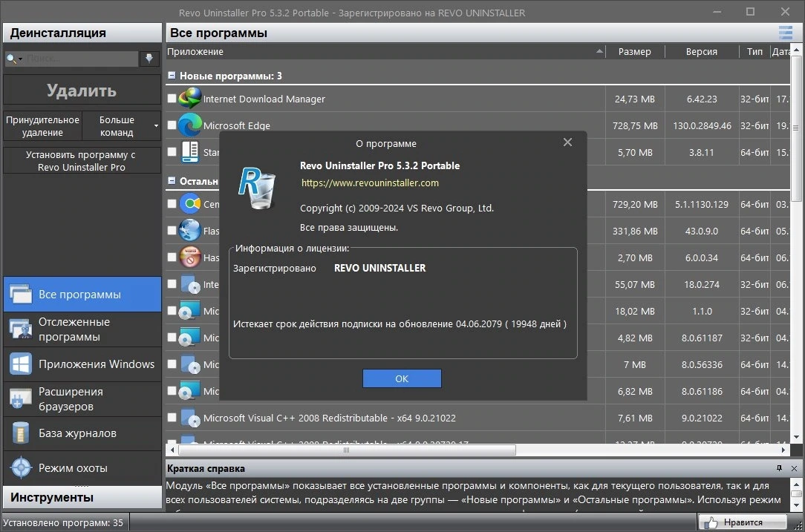Click the installer icon in 55,07 MB row
The height and width of the screenshot is (532, 805).
click(x=189, y=284)
